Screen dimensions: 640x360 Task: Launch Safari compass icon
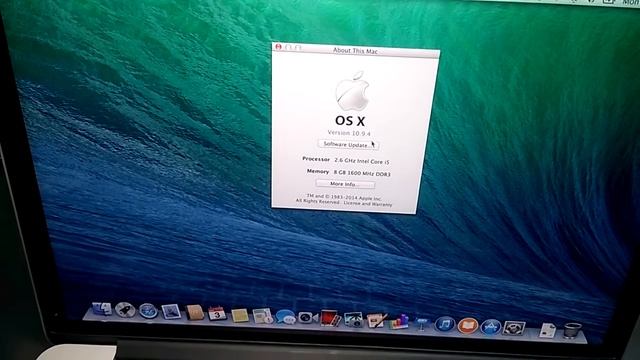click(148, 311)
